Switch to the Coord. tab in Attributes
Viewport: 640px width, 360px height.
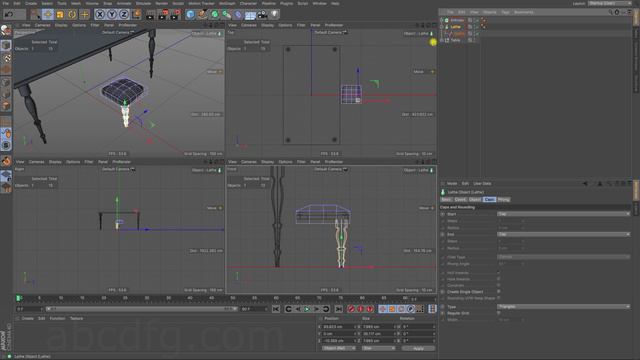coord(460,200)
